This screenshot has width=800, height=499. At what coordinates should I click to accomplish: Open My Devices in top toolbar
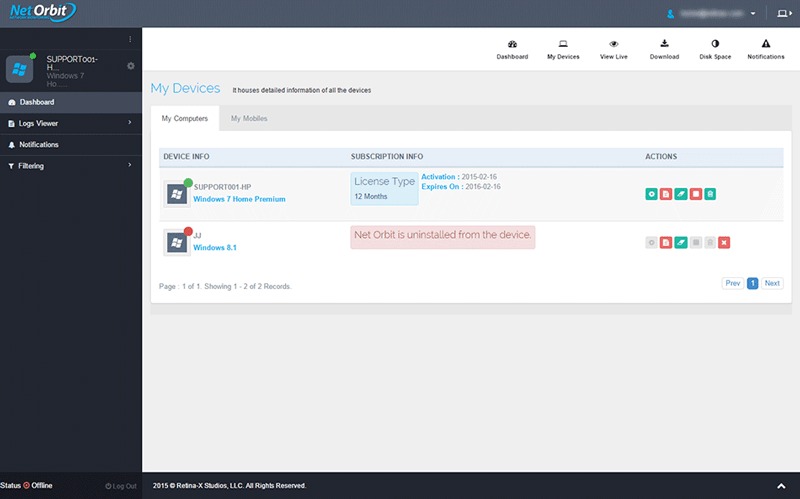click(x=563, y=49)
